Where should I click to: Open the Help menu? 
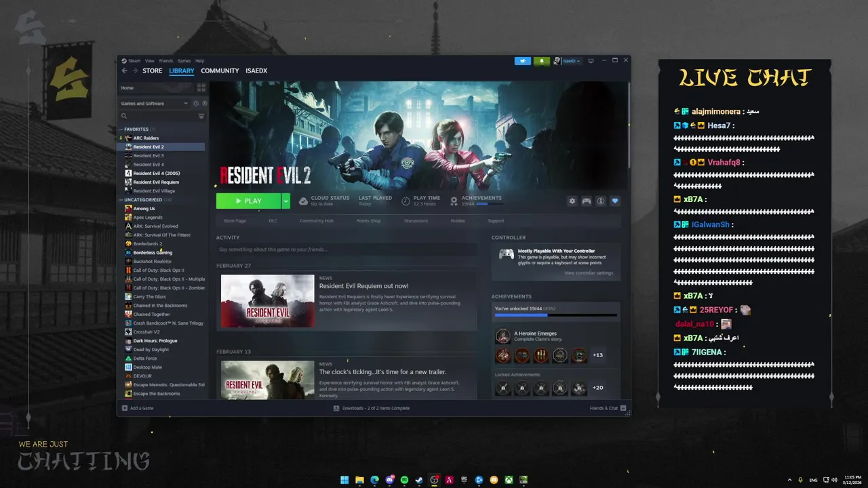(199, 61)
